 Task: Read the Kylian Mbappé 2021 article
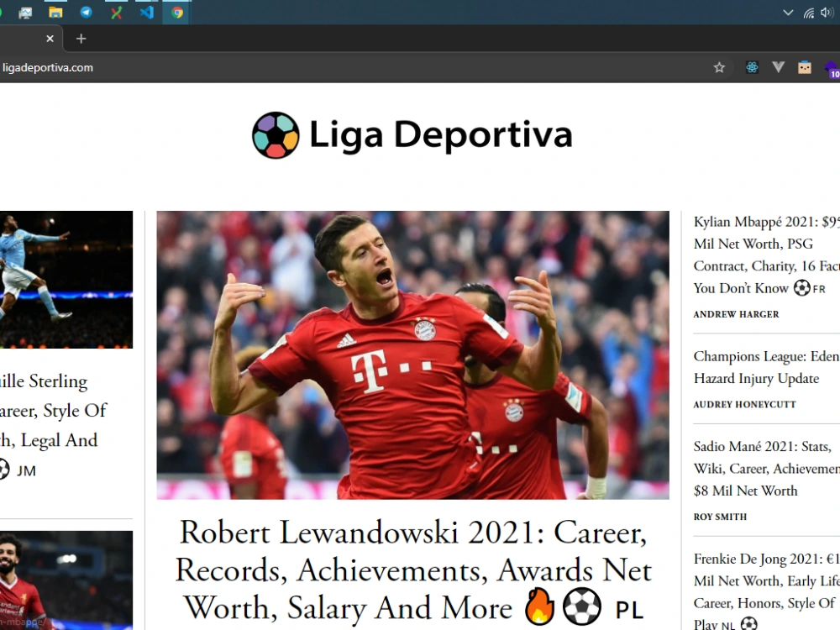click(766, 255)
